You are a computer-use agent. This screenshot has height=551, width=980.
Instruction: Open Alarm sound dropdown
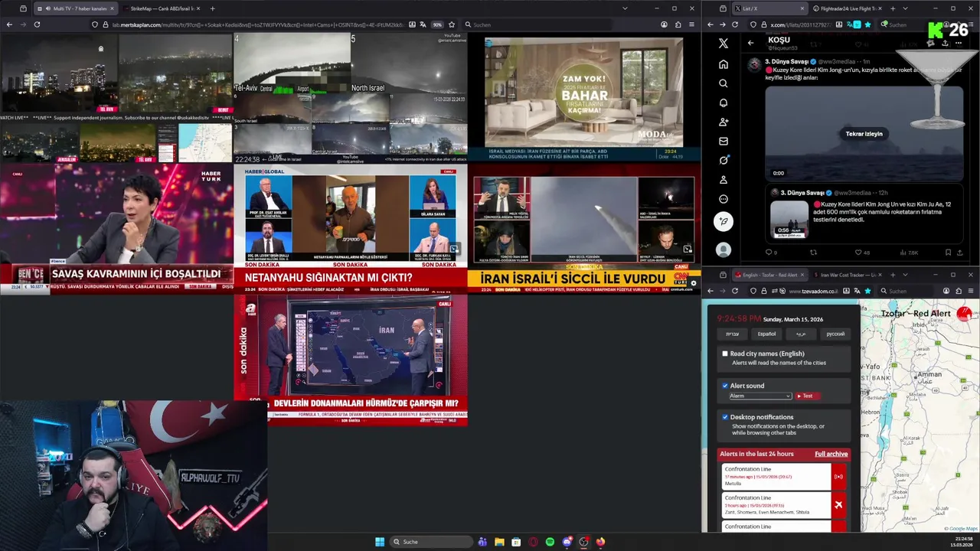(x=759, y=396)
